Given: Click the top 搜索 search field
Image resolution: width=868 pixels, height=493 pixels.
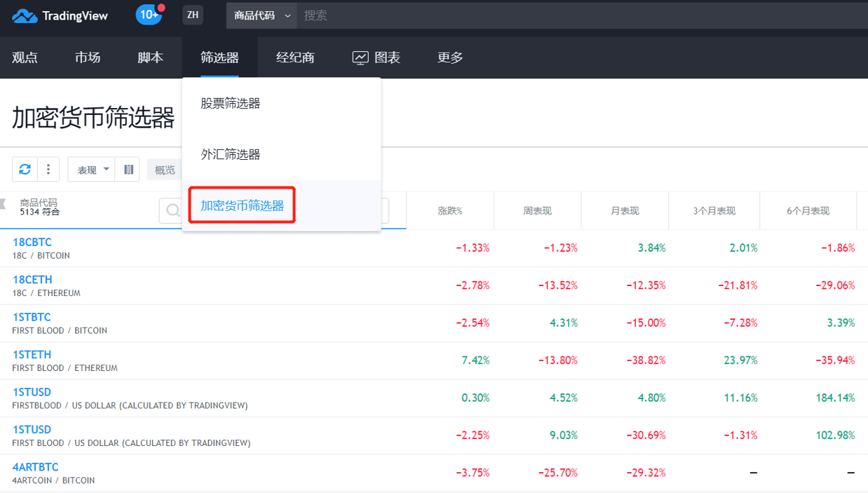Looking at the screenshot, I should 575,15.
